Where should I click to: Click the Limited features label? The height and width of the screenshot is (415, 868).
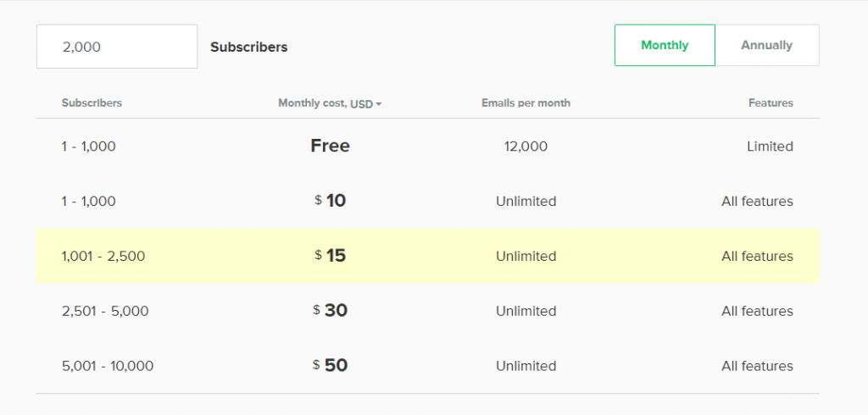[x=770, y=147]
